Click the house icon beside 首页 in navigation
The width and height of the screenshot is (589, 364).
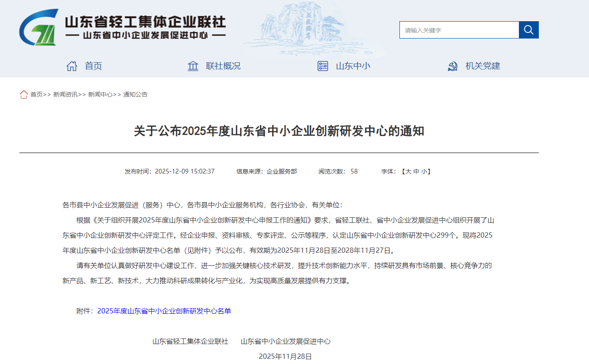(72, 66)
